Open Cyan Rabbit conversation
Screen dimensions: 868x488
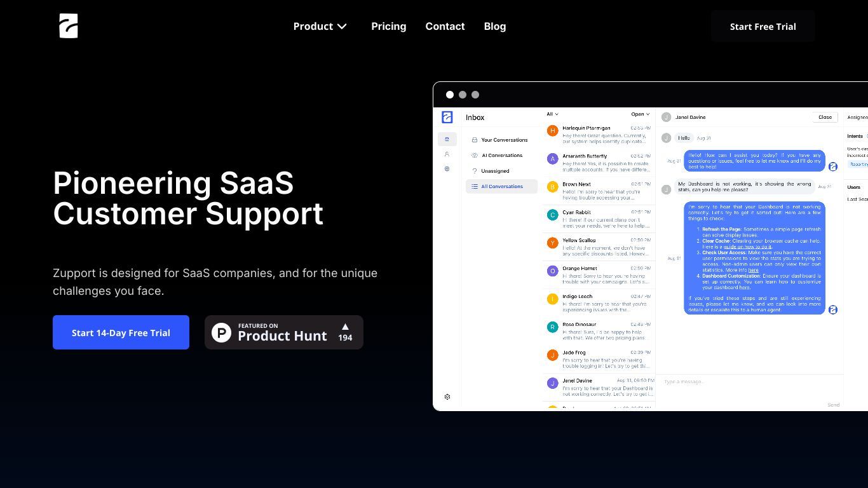coord(599,219)
